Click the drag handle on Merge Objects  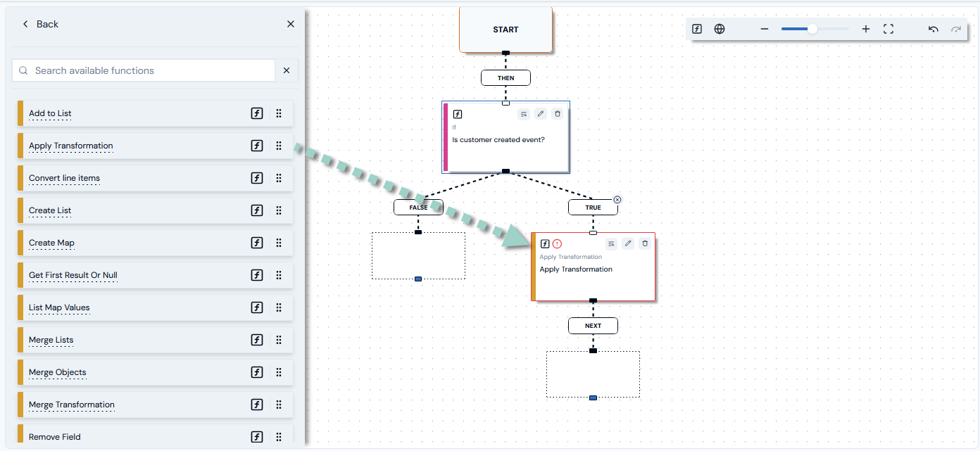click(279, 372)
